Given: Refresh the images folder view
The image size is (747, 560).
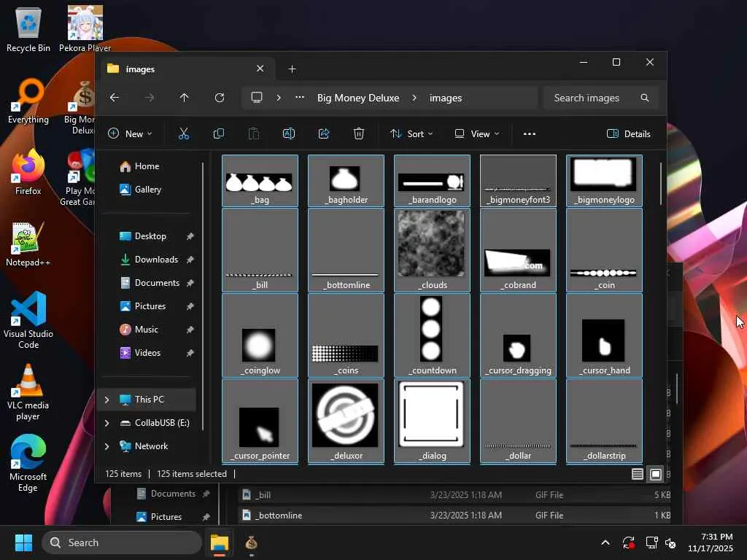Looking at the screenshot, I should (x=220, y=98).
